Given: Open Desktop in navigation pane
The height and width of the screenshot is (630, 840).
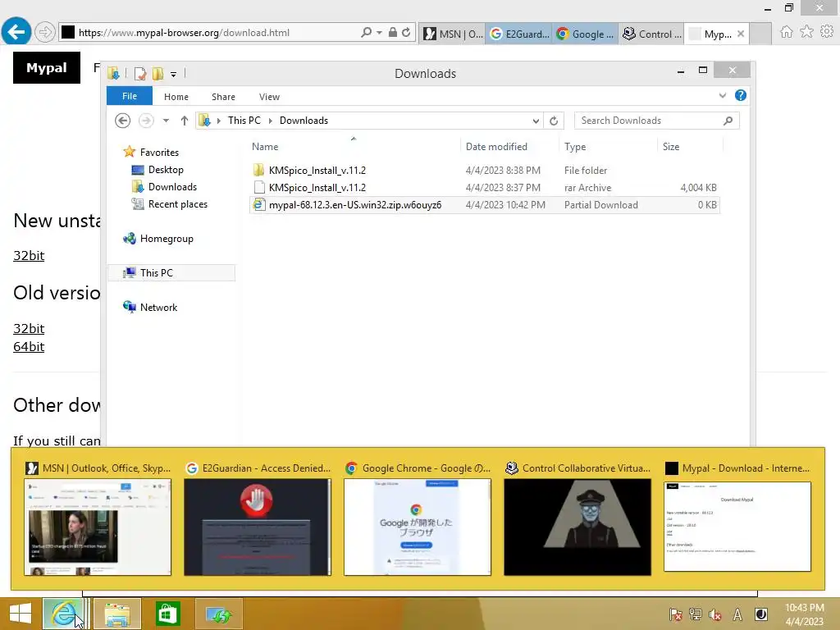Looking at the screenshot, I should point(157,170).
